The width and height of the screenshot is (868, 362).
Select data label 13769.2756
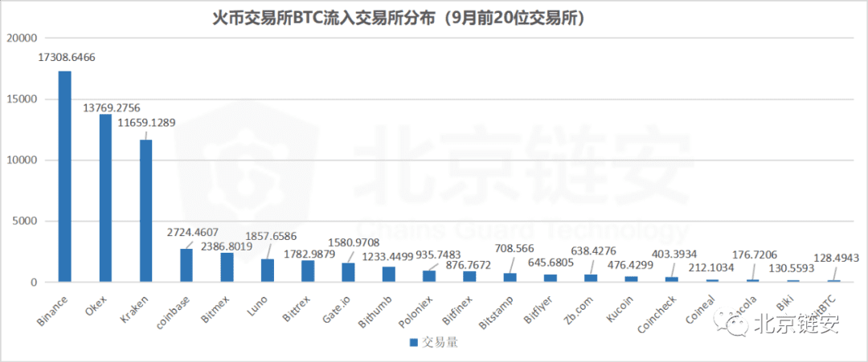(113, 108)
